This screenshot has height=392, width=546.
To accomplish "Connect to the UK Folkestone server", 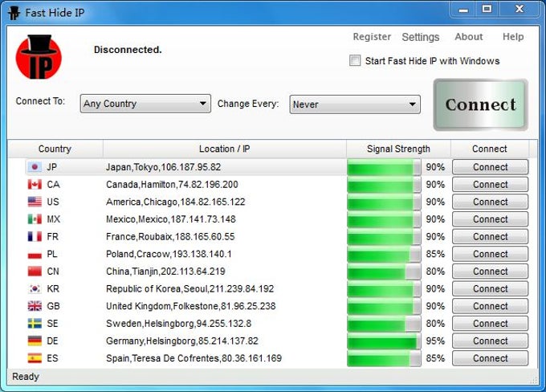I will pos(490,306).
